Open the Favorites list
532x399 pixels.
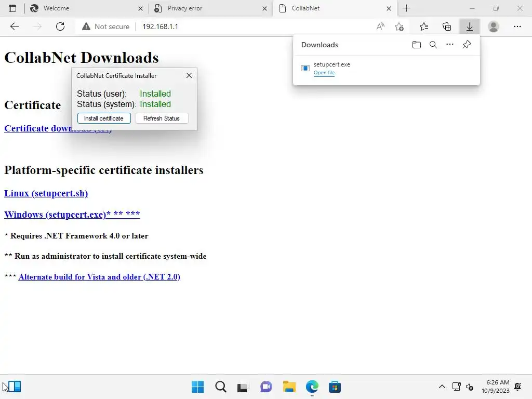coord(424,26)
